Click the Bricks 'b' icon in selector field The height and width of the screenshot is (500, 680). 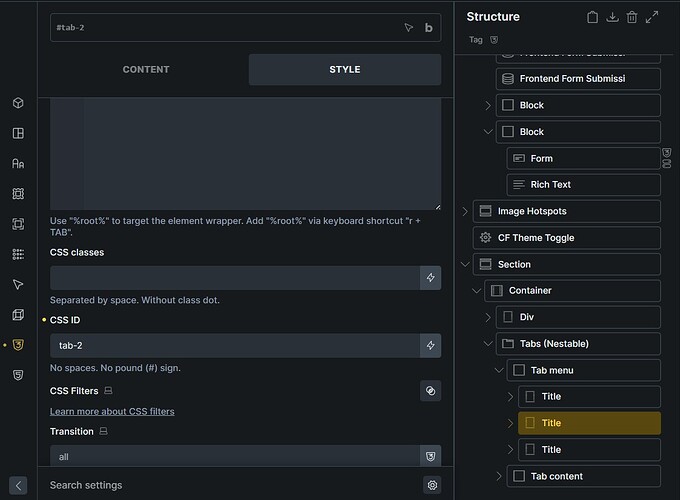point(429,28)
